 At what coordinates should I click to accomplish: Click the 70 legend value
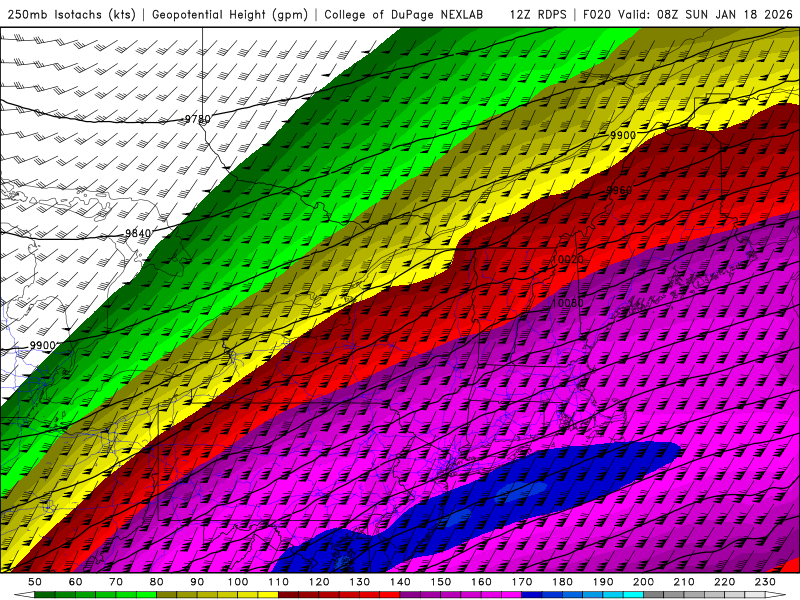116,582
